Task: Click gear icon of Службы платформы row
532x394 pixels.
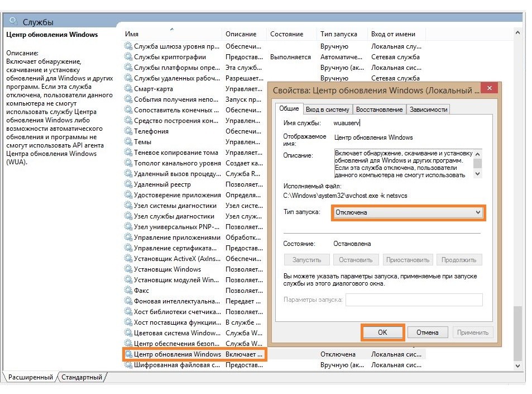Action: tap(128, 67)
